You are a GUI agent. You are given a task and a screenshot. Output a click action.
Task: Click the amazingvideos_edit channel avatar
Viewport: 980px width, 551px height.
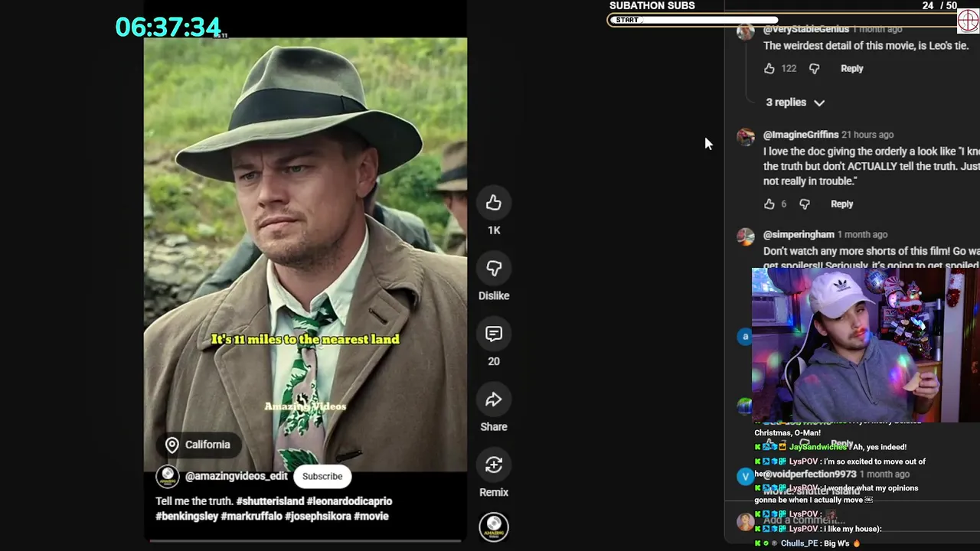pos(167,476)
